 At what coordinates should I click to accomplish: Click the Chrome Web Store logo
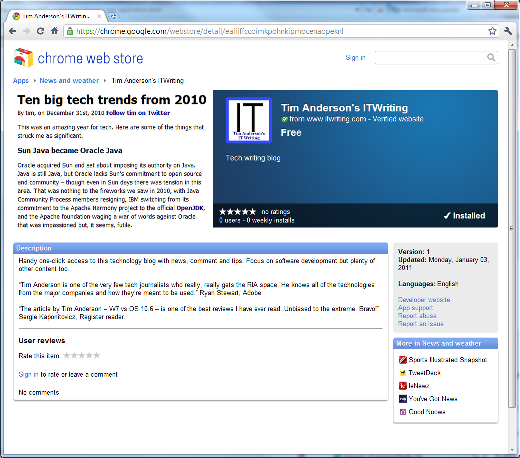[79, 58]
